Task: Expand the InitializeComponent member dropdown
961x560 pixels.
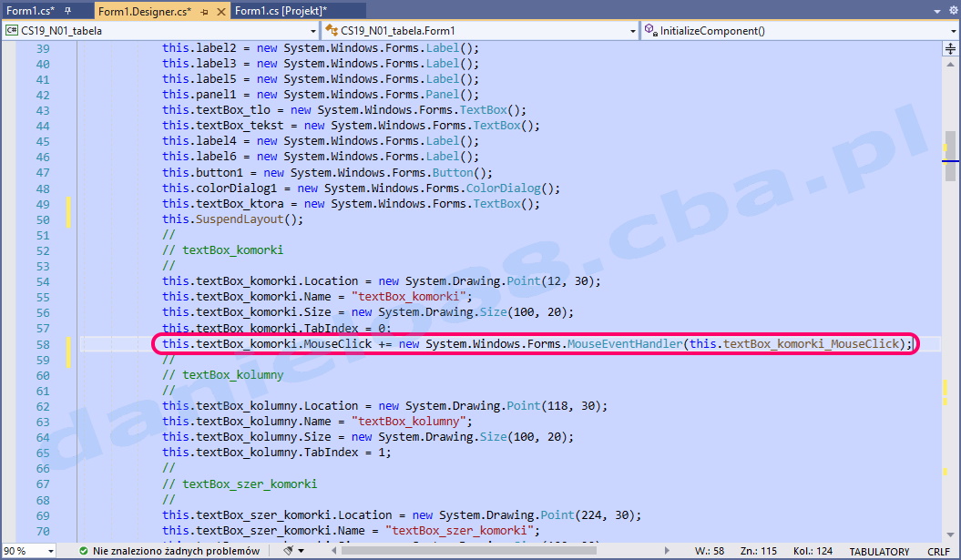Action: pos(952,30)
